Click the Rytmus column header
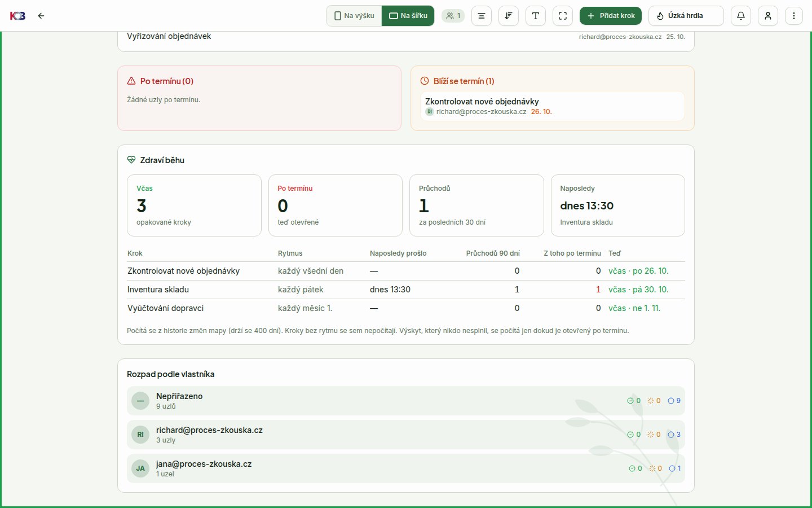812x508 pixels. point(290,253)
